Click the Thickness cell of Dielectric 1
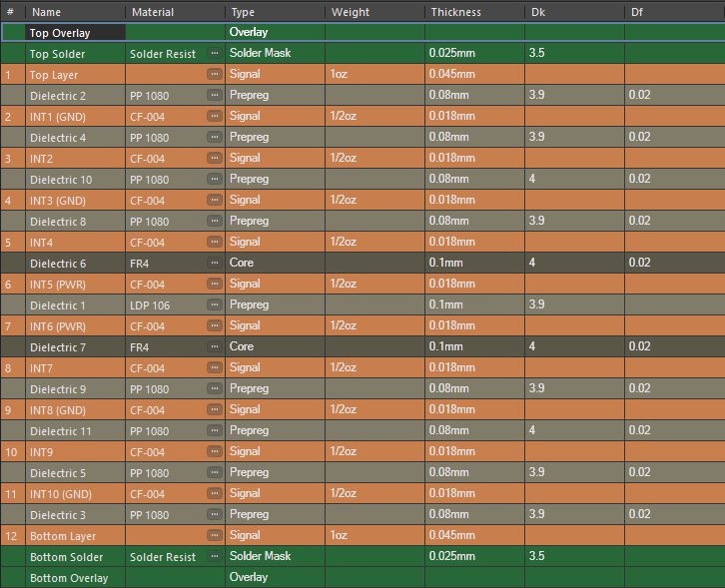Viewport: 725px width, 588px height. [x=474, y=305]
